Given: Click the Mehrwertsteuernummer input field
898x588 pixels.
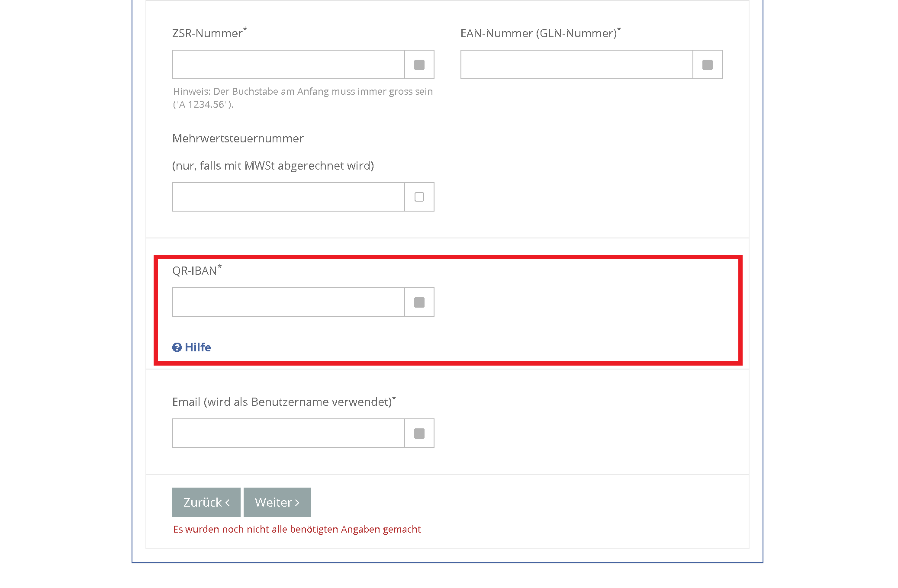Looking at the screenshot, I should (289, 197).
